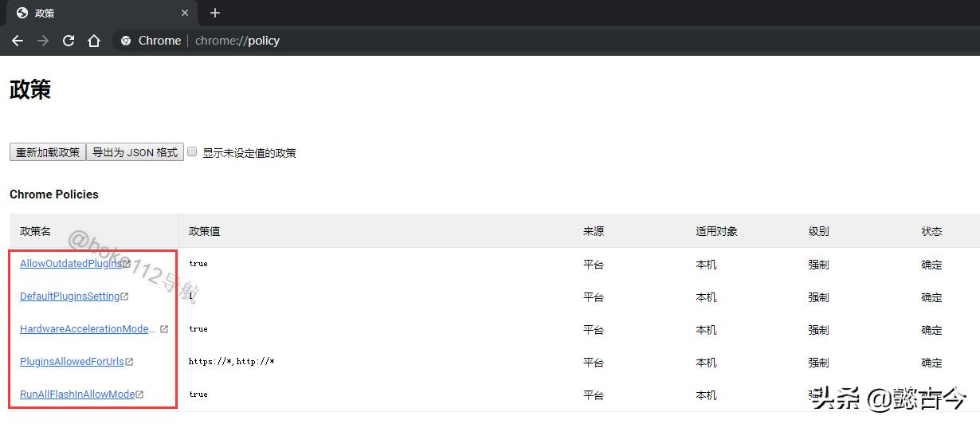
Task: Open a new tab with the plus icon
Action: [215, 13]
